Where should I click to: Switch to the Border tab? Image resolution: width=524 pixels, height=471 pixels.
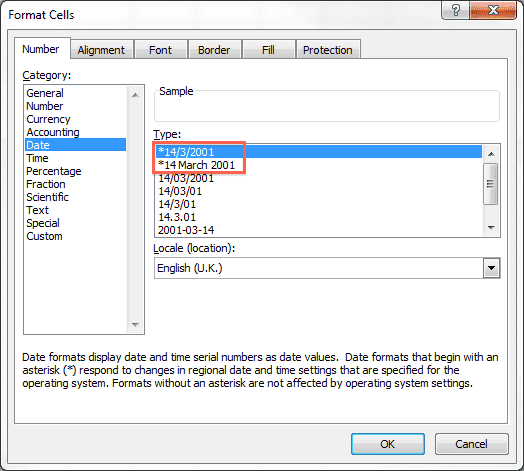[x=214, y=50]
